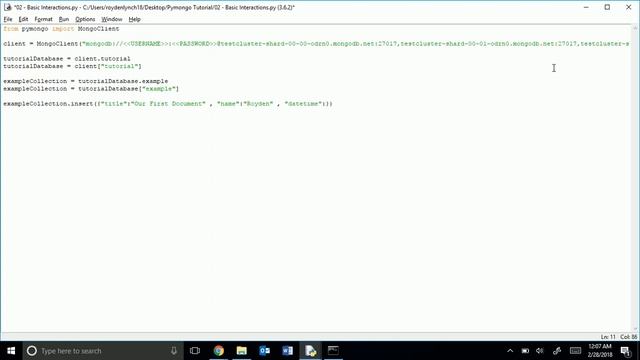Open Word from the taskbar
The width and height of the screenshot is (640, 360).
pos(287,351)
